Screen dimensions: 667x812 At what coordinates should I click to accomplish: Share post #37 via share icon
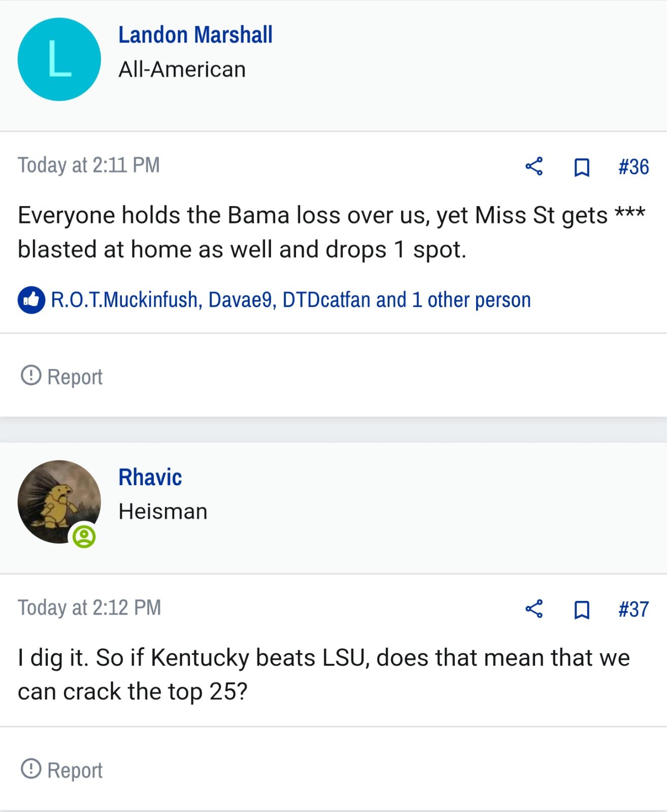pos(534,608)
